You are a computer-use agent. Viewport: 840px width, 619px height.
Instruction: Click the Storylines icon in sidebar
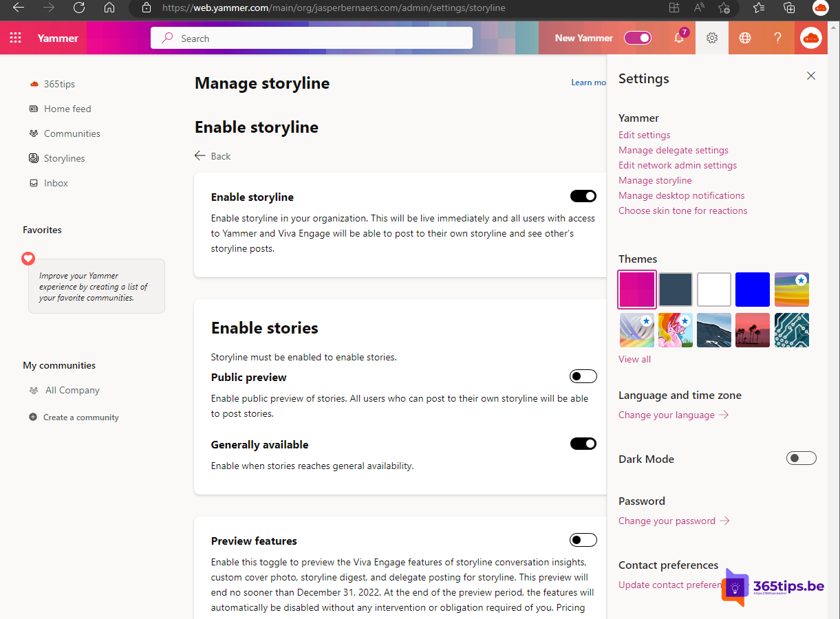[34, 158]
